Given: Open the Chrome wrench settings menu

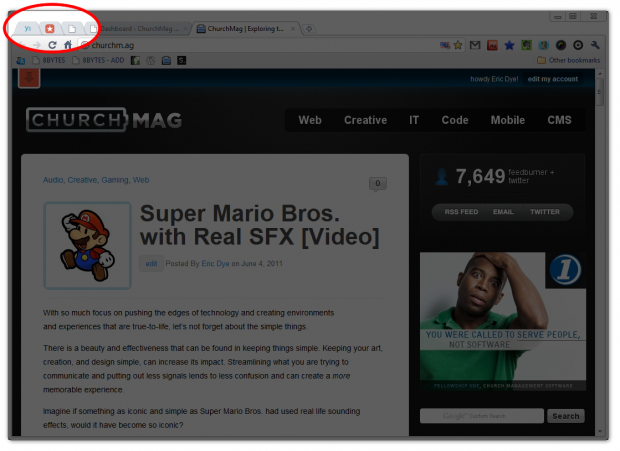Looking at the screenshot, I should coord(595,45).
